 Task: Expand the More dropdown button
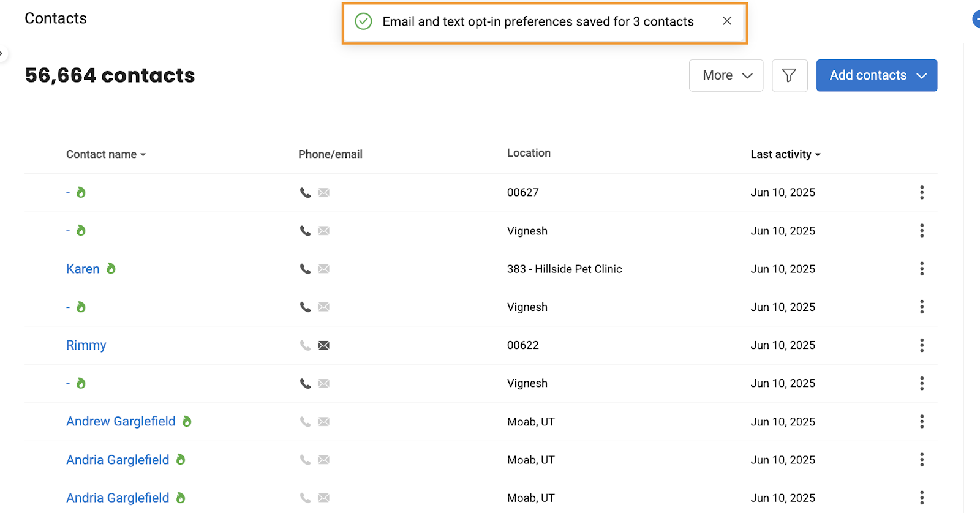[726, 75]
